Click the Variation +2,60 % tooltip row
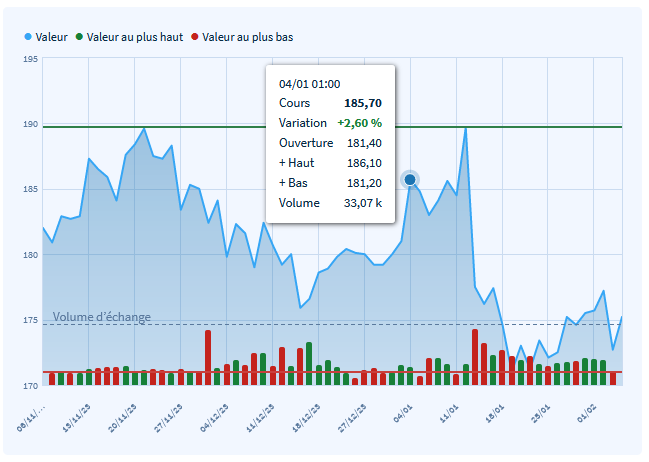Viewport: 649px width, 462px height. point(330,123)
